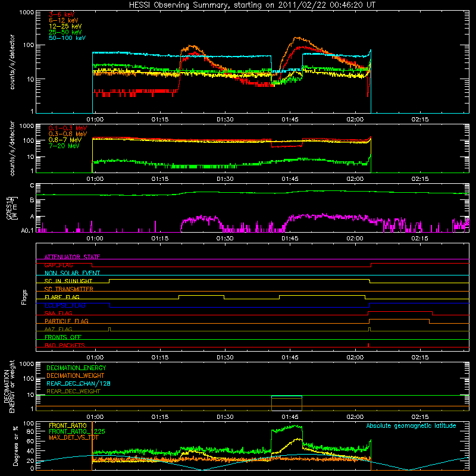The width and height of the screenshot is (476, 476).
Task: Select the 50-100 keV legend label
Action: [67, 38]
